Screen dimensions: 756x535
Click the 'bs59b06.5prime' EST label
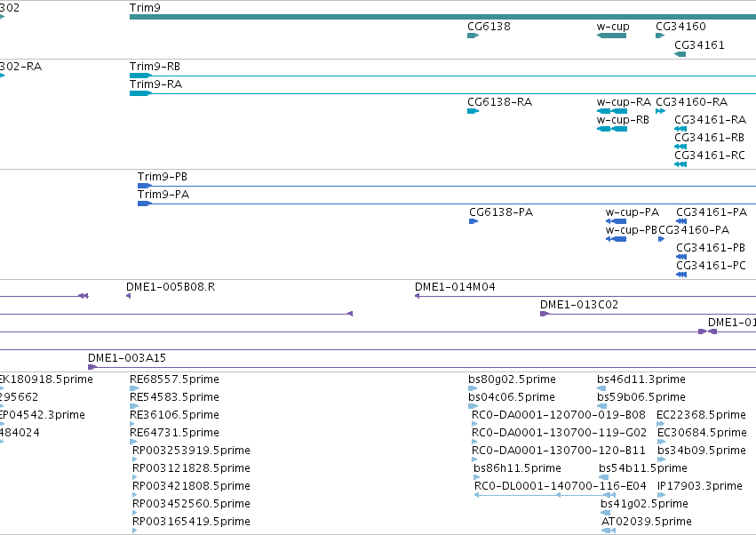coord(641,397)
